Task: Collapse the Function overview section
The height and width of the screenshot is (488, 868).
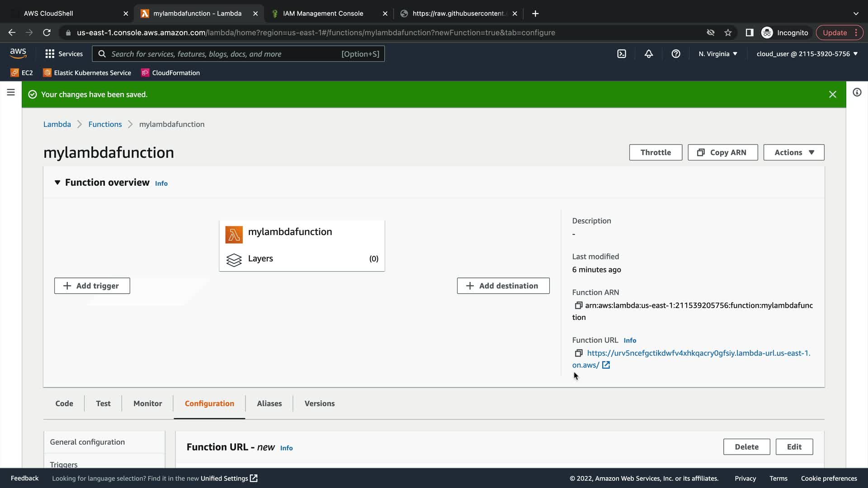Action: 57,183
